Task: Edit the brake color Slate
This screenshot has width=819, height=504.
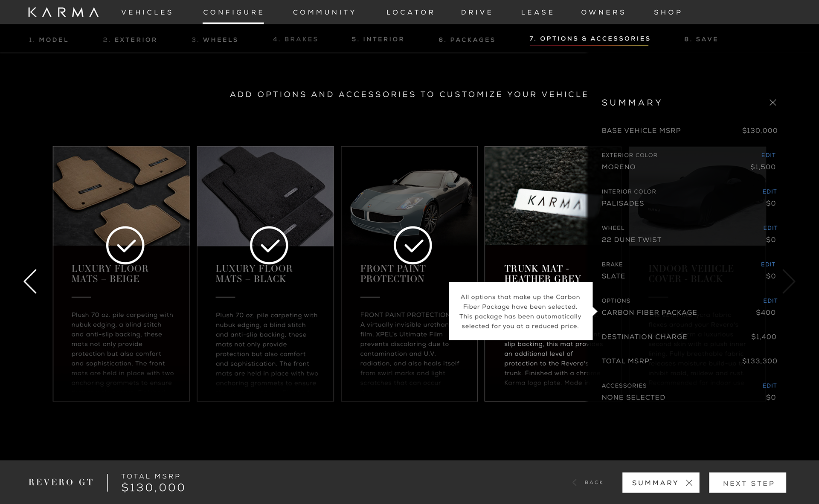Action: [768, 264]
